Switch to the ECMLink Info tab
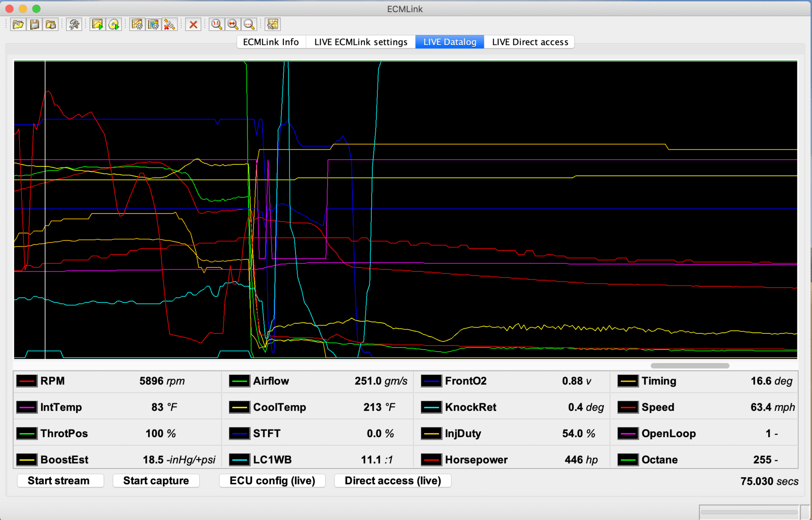This screenshot has height=520, width=812. pos(271,42)
